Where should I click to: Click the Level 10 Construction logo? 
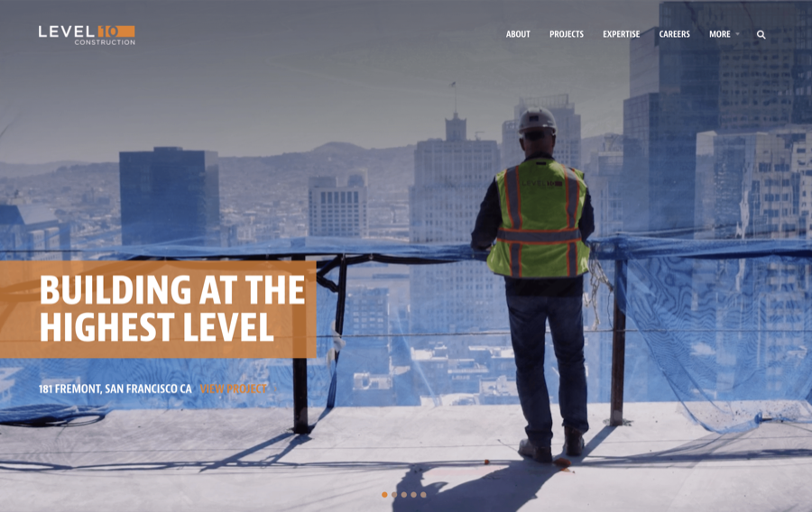[x=87, y=35]
